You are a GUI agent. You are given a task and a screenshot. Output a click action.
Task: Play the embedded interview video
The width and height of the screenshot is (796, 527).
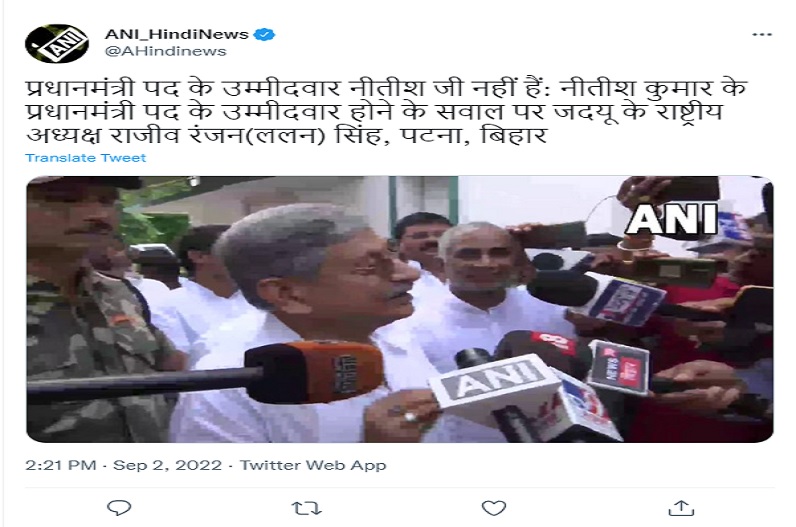400,309
